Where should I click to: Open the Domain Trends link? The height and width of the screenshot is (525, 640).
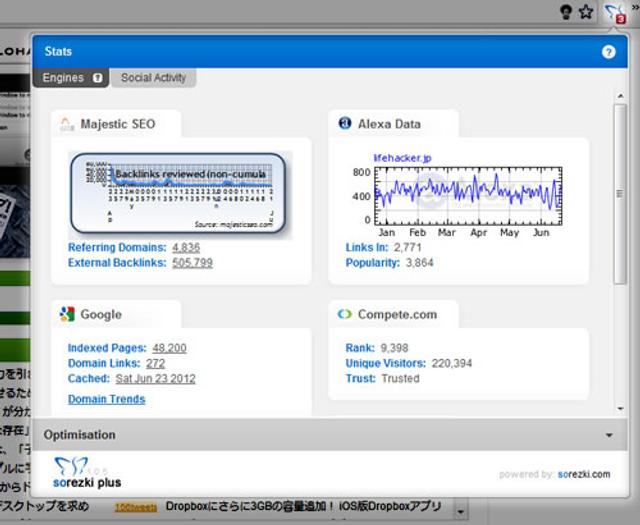(x=107, y=399)
